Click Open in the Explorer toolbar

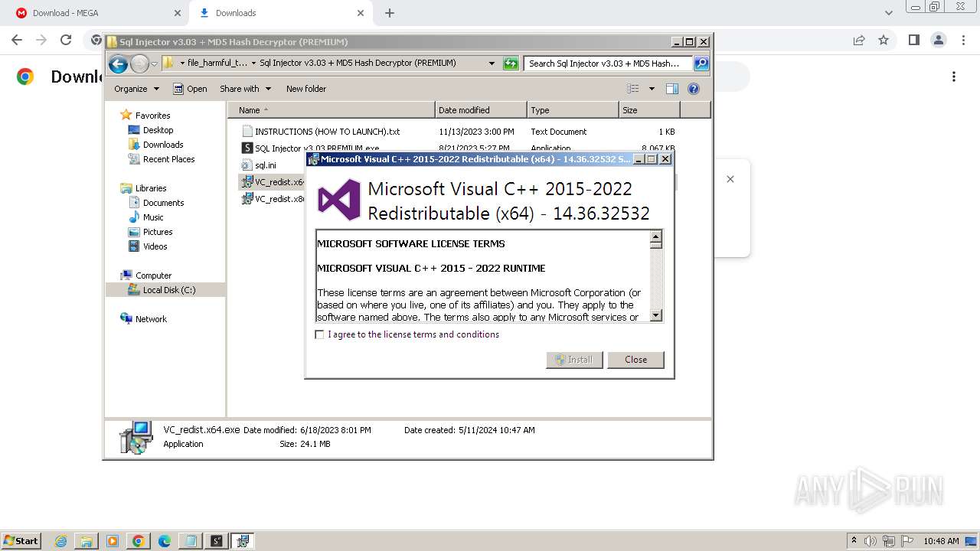[190, 89]
